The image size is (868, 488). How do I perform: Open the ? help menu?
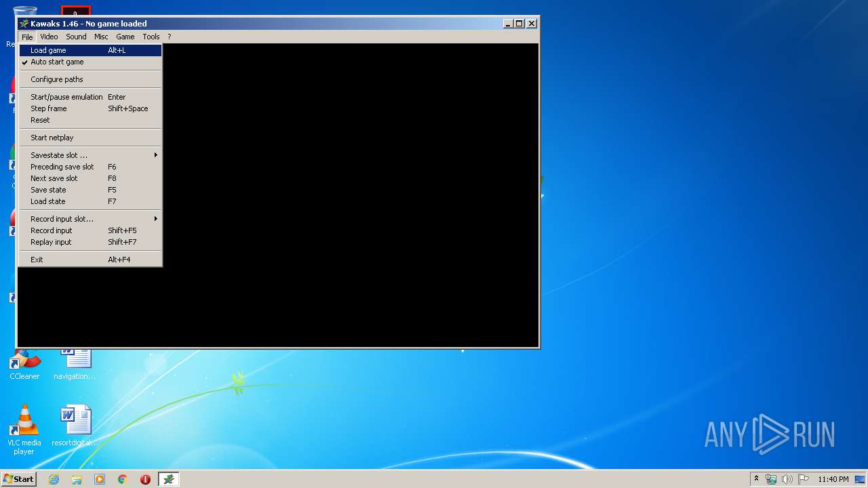click(170, 37)
